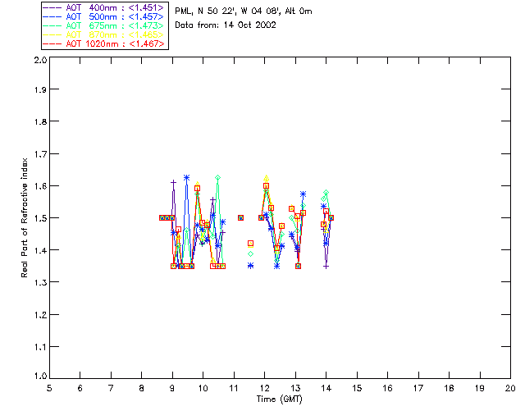The height and width of the screenshot is (420, 525).
Task: Click the 'Time (GMT)' x-axis label
Action: [x=280, y=399]
